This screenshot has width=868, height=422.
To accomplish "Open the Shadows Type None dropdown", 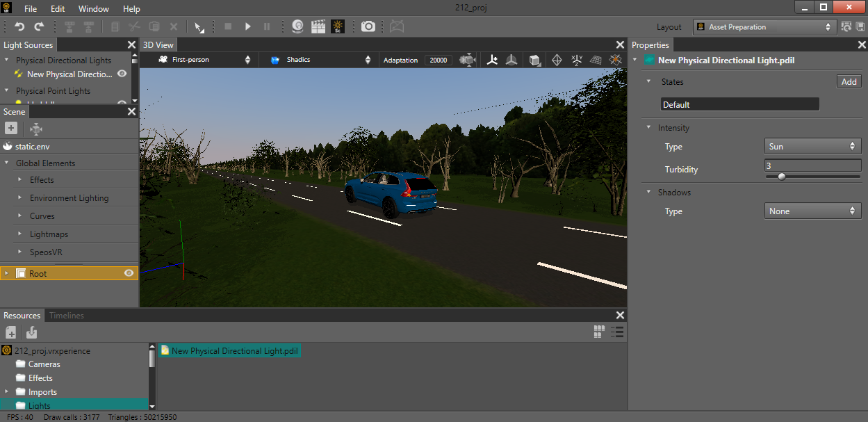I will [812, 211].
